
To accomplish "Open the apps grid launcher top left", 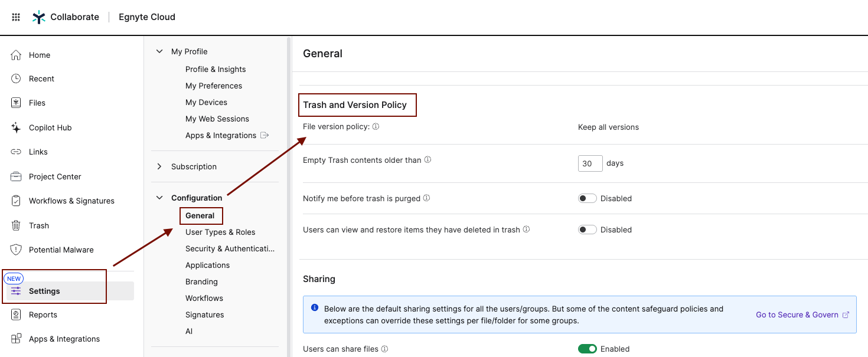I will click(15, 17).
